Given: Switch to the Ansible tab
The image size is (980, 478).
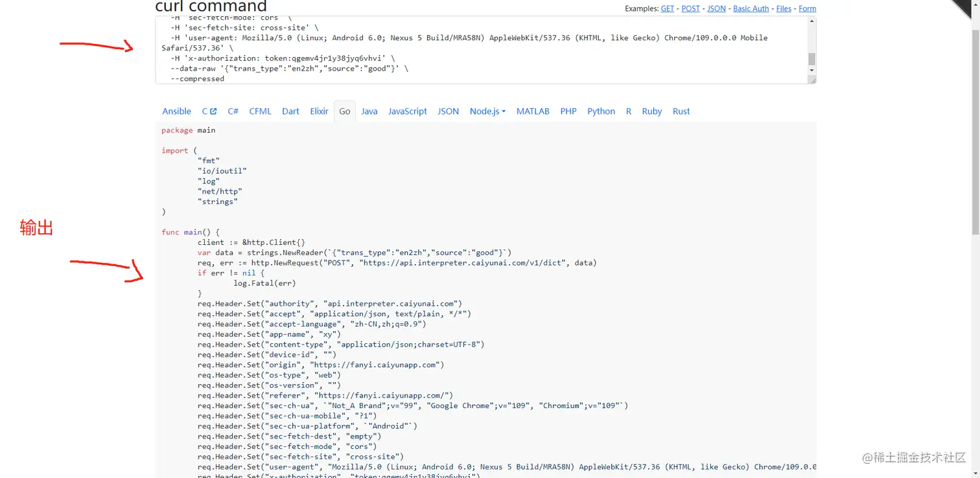Looking at the screenshot, I should (x=176, y=111).
